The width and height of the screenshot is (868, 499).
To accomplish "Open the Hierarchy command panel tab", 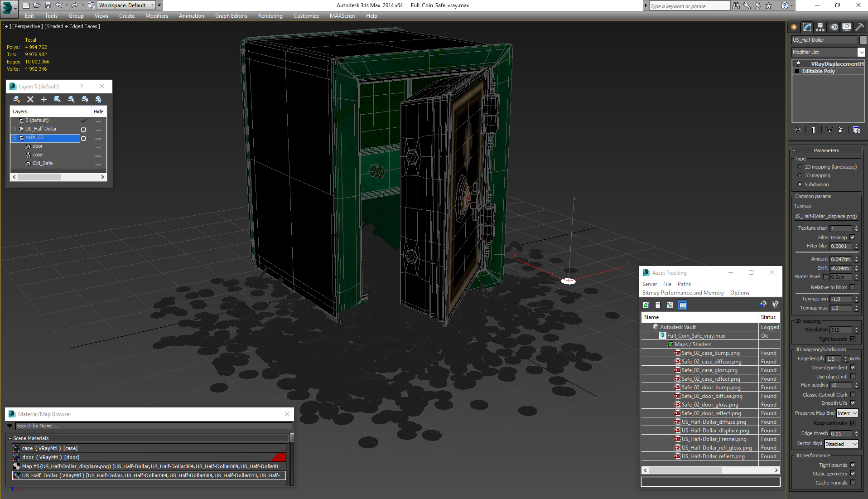I will (x=820, y=27).
